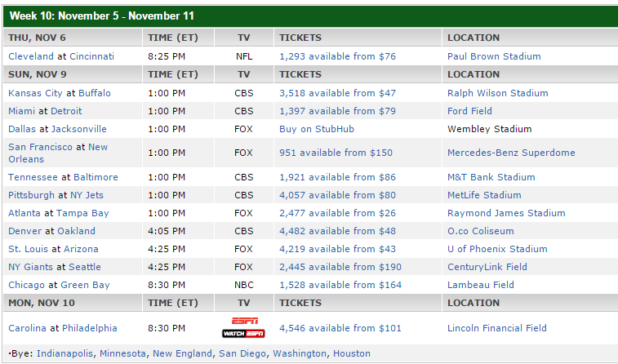
Task: Open the Cincinnati team link
Action: [x=91, y=56]
